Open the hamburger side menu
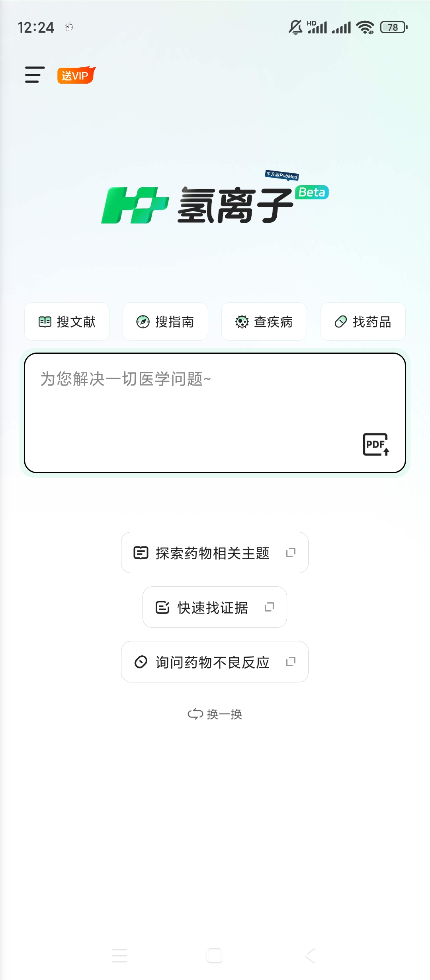Screen dimensions: 430x980 click(35, 75)
